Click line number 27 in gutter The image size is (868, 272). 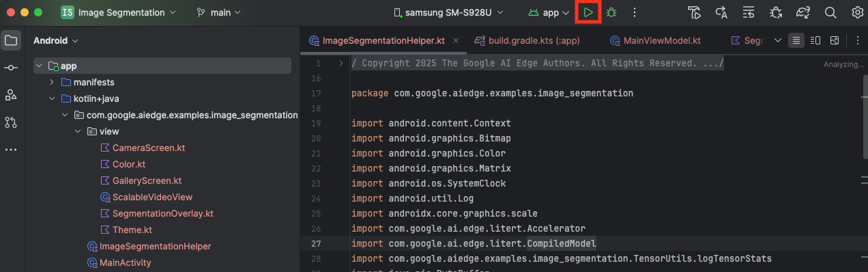[x=316, y=243]
